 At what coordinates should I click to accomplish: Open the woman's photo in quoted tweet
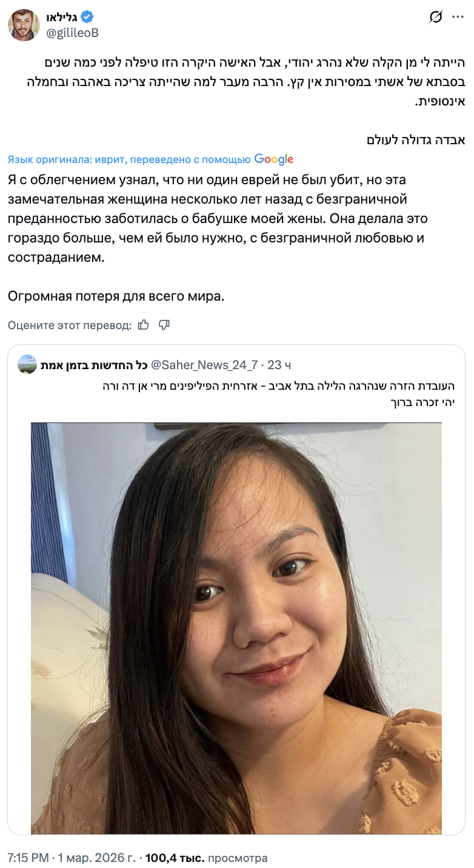tap(236, 628)
